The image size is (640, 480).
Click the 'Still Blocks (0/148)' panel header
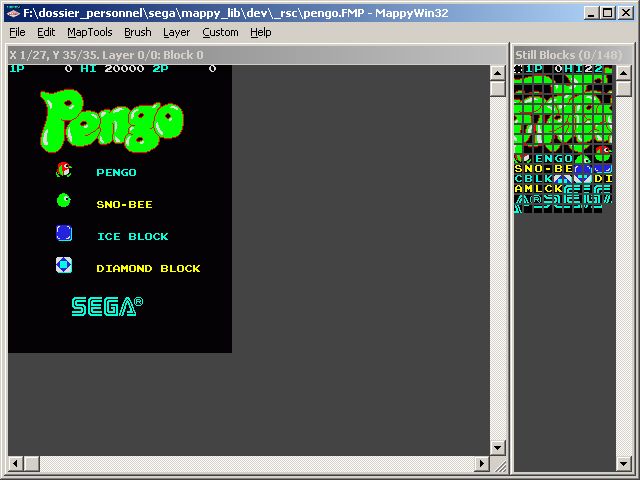pyautogui.click(x=569, y=55)
